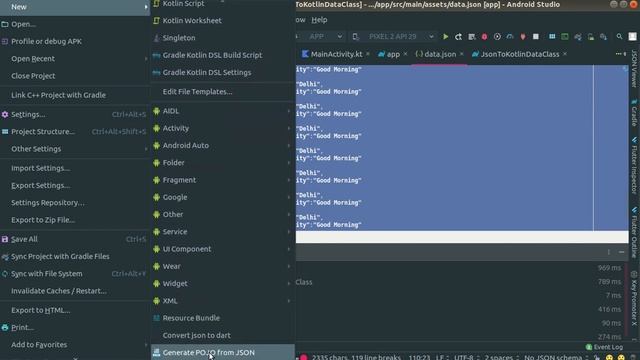Viewport: 640px width, 360px height.
Task: Expand the Android Auto submenu
Action: 222,145
